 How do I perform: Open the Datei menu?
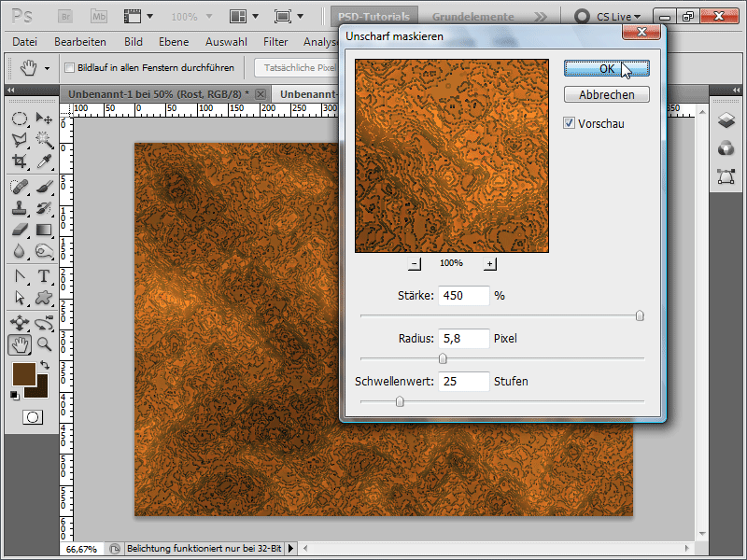click(25, 42)
